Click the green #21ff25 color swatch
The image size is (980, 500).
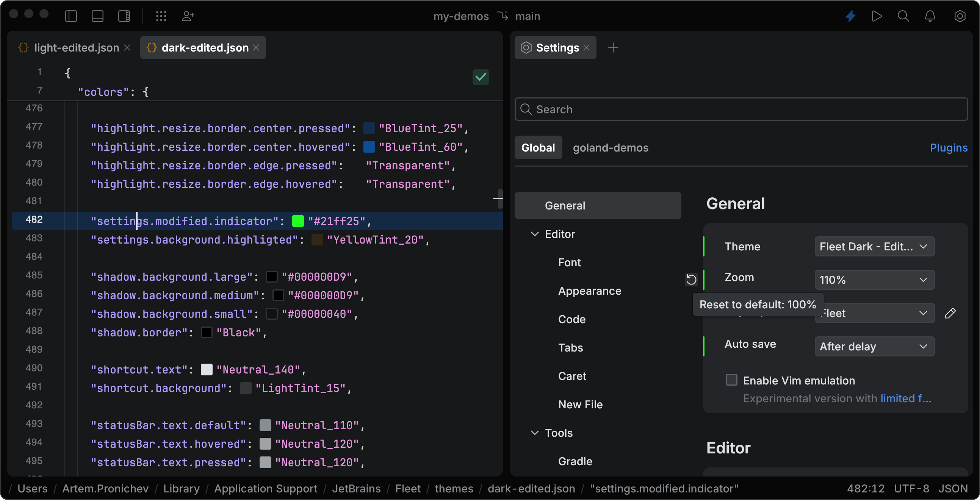298,220
